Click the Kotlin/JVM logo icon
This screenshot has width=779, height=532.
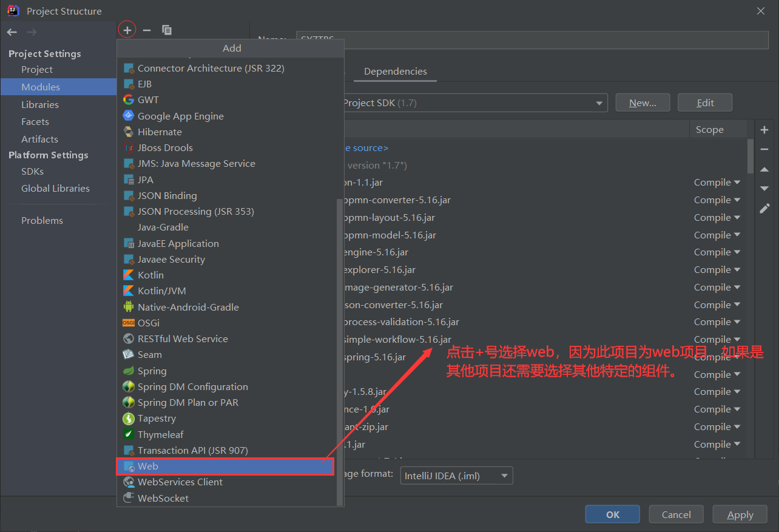(129, 291)
